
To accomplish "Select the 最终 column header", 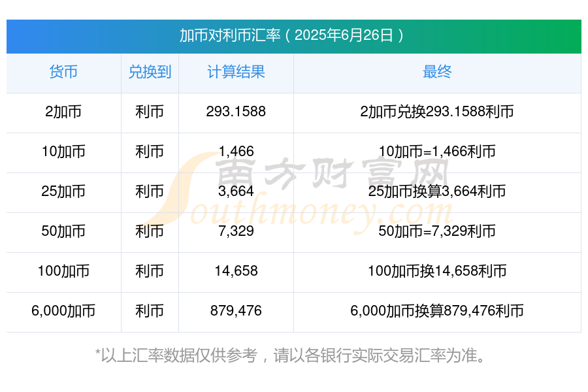I will [437, 72].
